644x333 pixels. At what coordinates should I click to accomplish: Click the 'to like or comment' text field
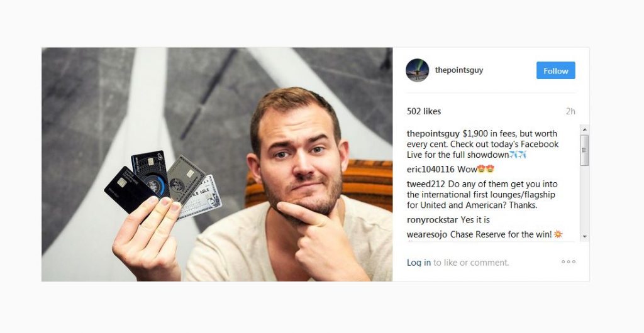471,263
